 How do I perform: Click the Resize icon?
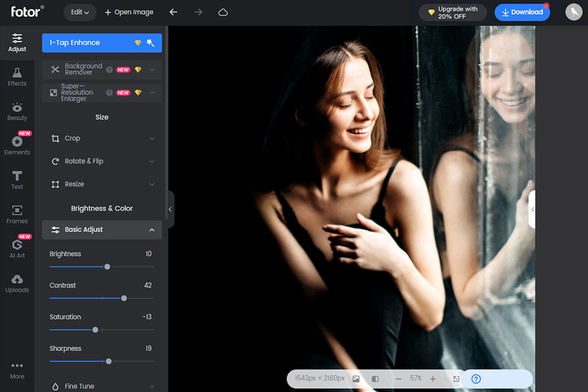[56, 184]
